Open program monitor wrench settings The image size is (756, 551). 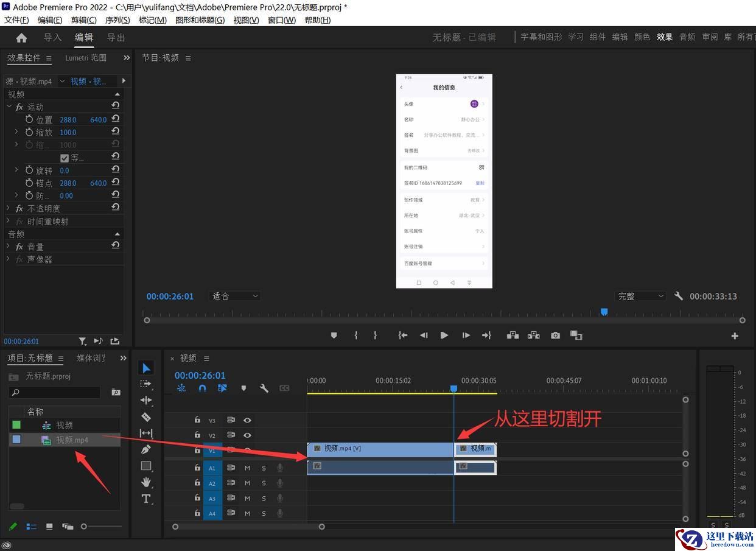(x=679, y=296)
